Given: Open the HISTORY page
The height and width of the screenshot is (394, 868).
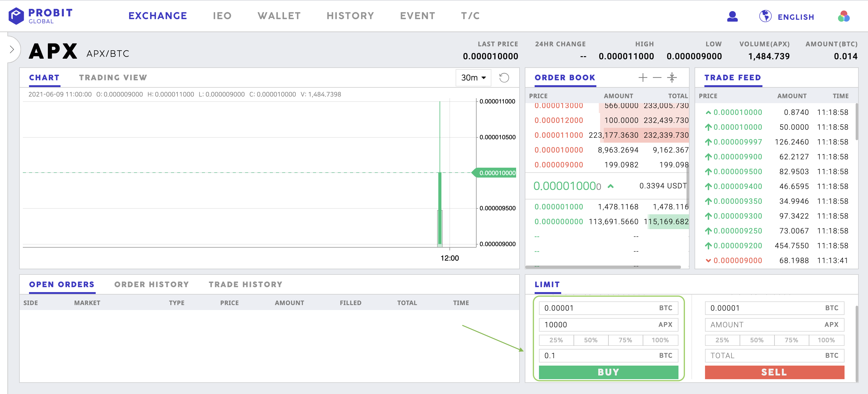Looking at the screenshot, I should pyautogui.click(x=350, y=16).
